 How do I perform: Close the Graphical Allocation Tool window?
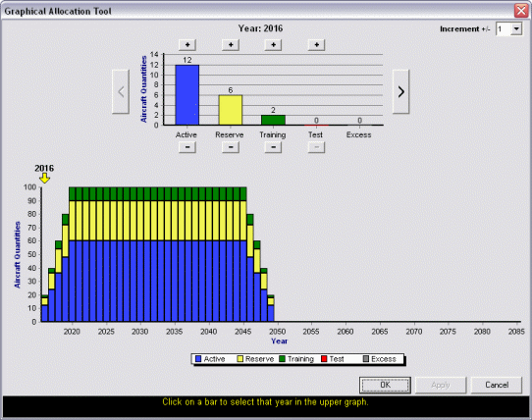(521, 11)
